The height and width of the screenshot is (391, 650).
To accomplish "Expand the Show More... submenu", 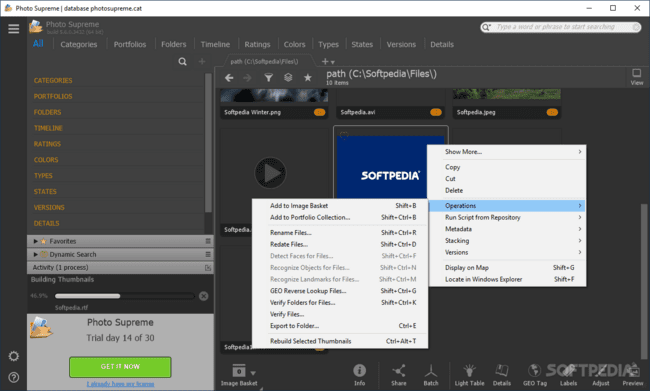I will pyautogui.click(x=507, y=152).
